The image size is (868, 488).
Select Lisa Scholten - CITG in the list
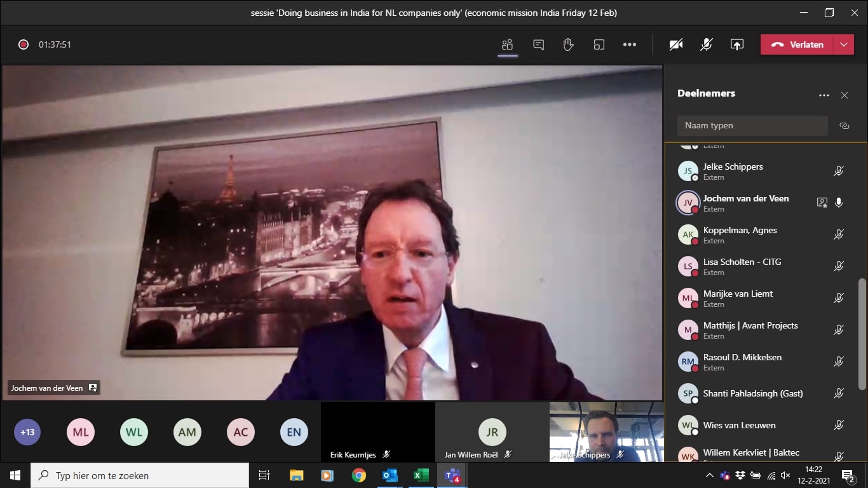pyautogui.click(x=742, y=266)
